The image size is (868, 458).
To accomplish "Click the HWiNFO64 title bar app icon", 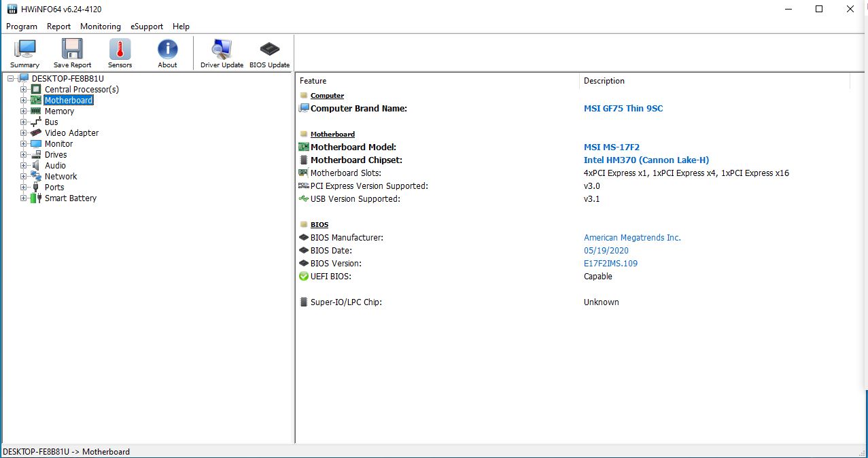I will pyautogui.click(x=12, y=9).
